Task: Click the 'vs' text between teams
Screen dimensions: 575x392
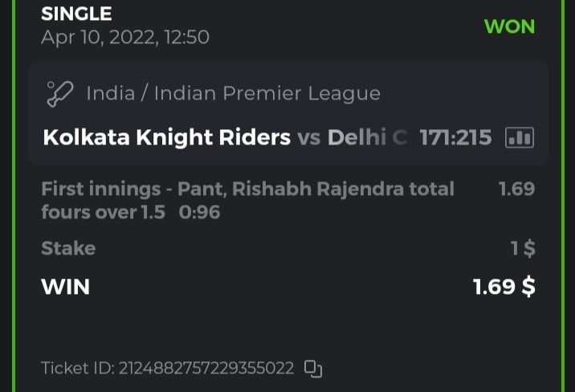Action: 309,137
